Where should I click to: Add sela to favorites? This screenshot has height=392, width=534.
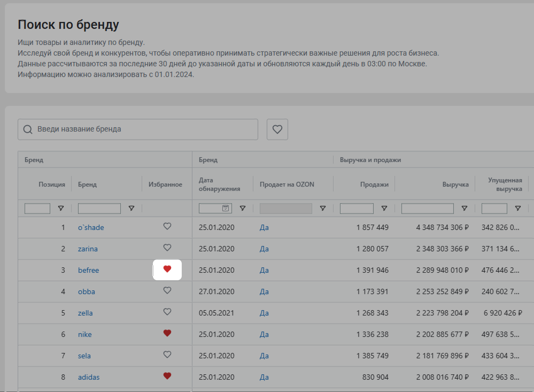[167, 355]
